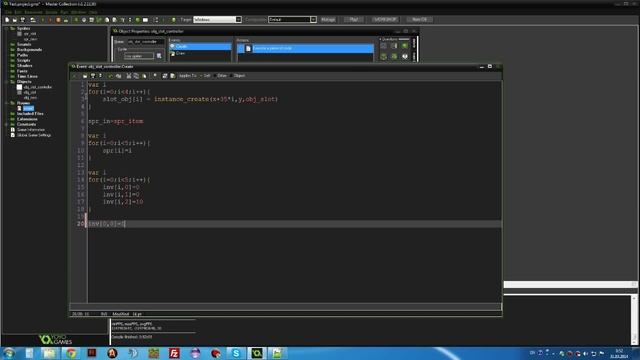Select the Self radio under Applies To
This screenshot has height=360, width=640.
tap(205, 76)
